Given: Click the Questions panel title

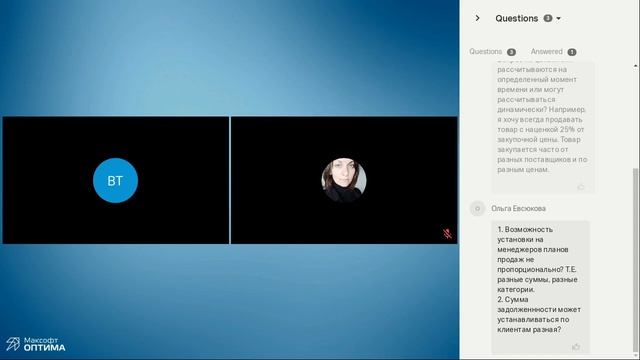Looking at the screenshot, I should (517, 18).
